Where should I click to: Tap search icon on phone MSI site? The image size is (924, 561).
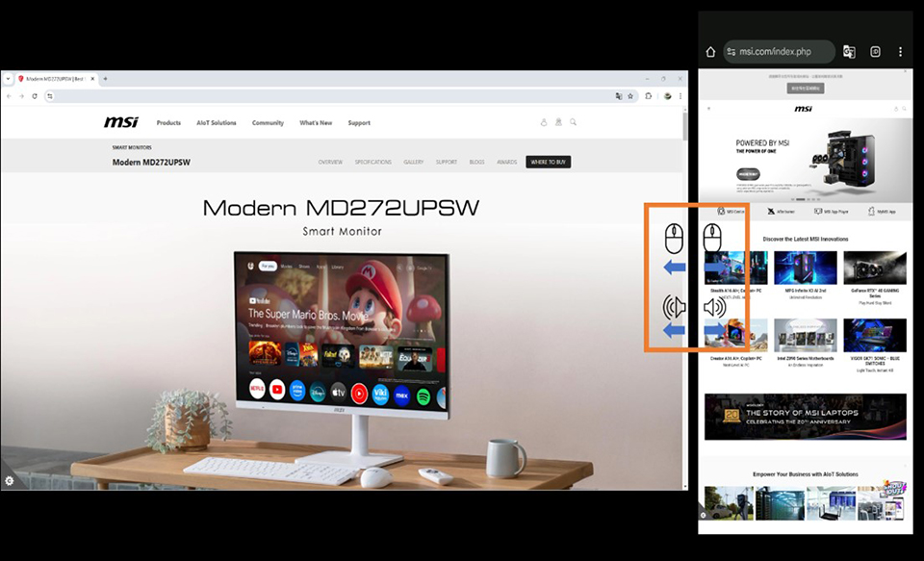pos(904,109)
